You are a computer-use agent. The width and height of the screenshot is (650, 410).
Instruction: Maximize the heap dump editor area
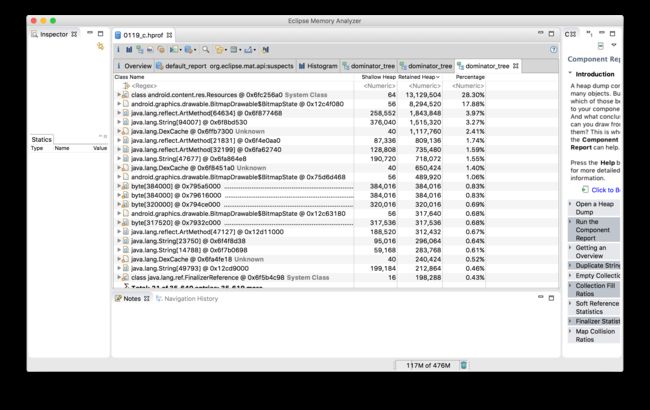pyautogui.click(x=551, y=34)
